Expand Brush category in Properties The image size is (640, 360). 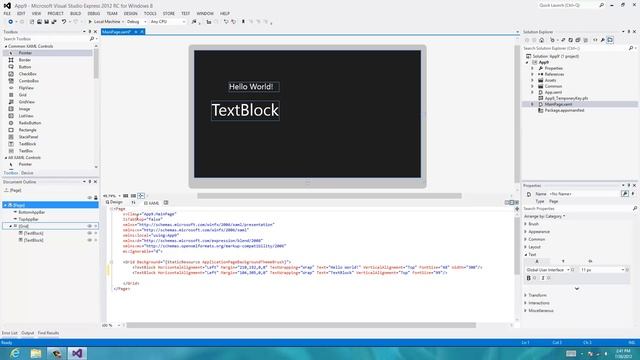[x=526, y=224]
